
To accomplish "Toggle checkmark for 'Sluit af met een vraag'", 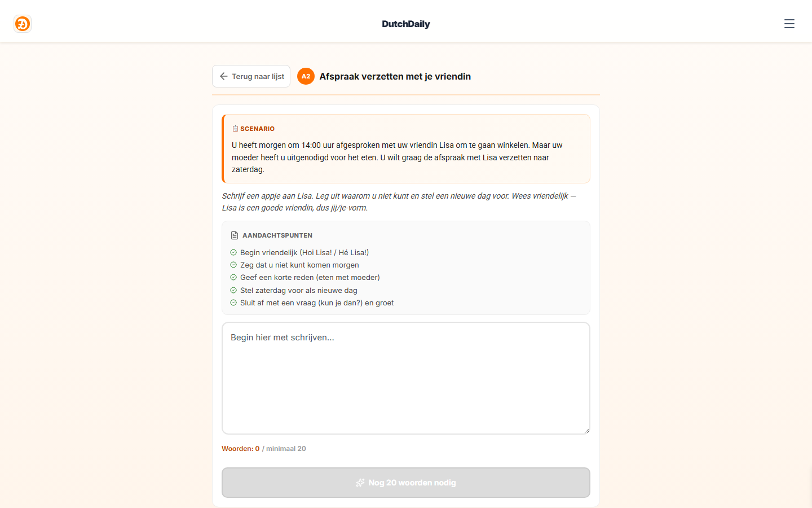I will [233, 303].
